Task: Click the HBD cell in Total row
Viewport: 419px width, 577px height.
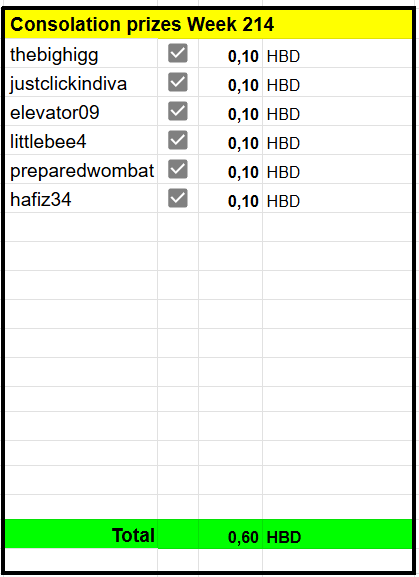Action: pos(337,534)
